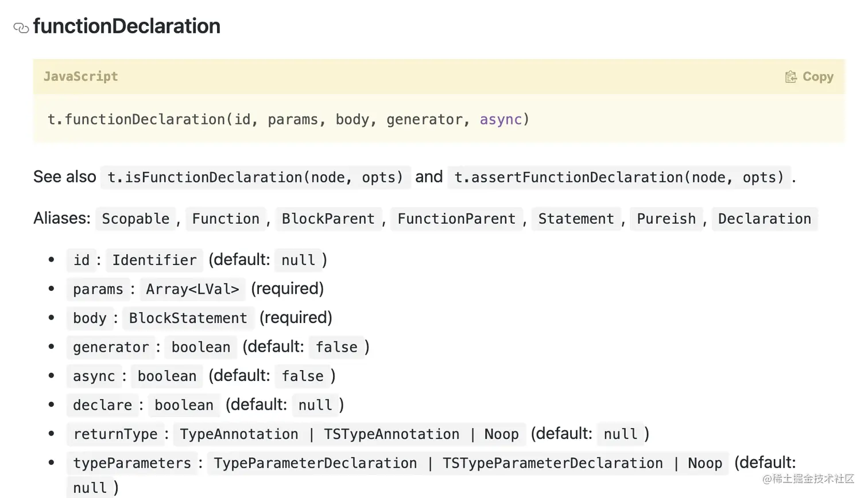This screenshot has height=498, width=868.
Task: Click the BlockStatement body type
Action: [x=188, y=318]
